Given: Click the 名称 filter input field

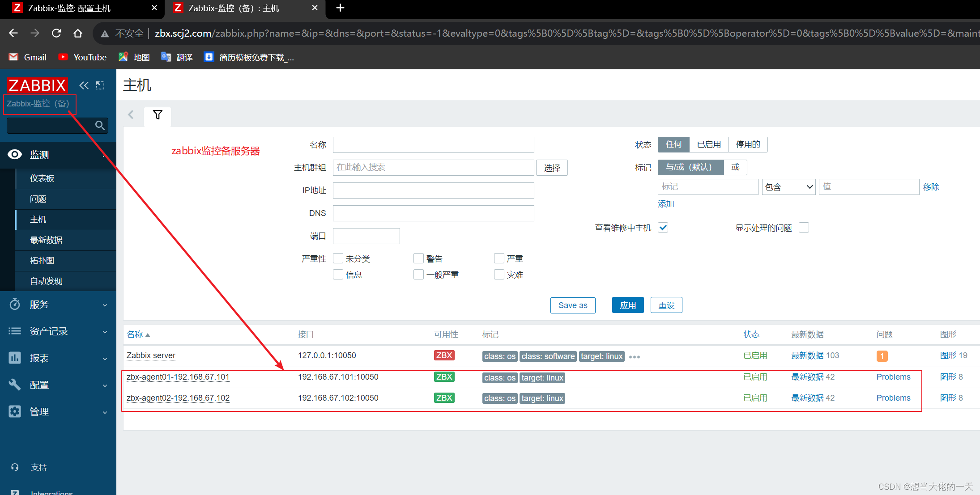Looking at the screenshot, I should [x=434, y=145].
